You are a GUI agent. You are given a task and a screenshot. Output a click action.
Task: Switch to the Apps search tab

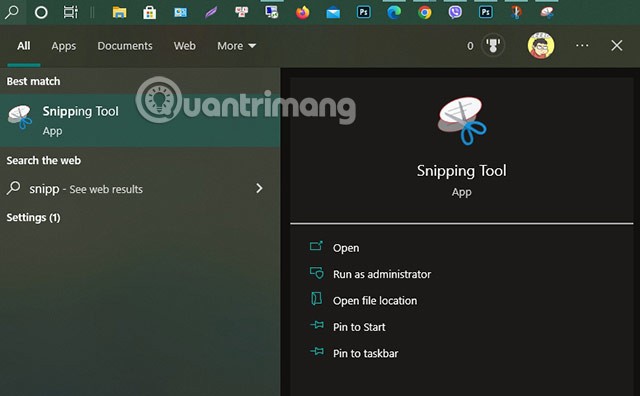(64, 46)
